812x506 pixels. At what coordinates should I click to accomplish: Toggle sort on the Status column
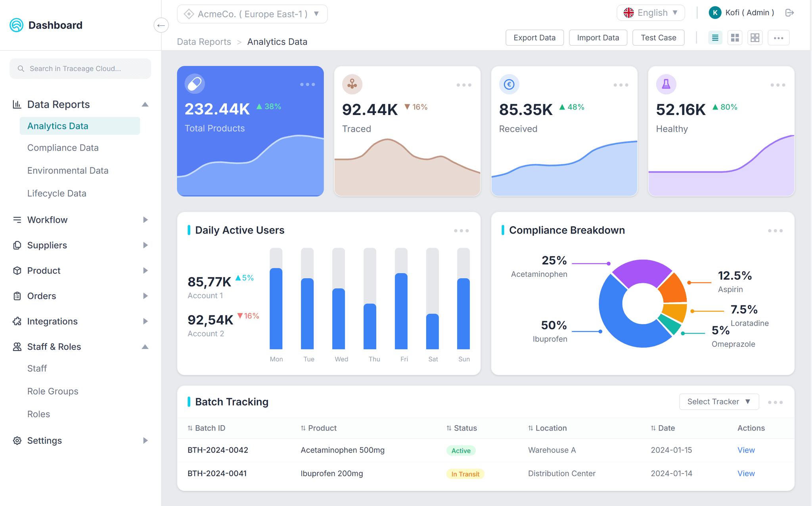pos(448,428)
